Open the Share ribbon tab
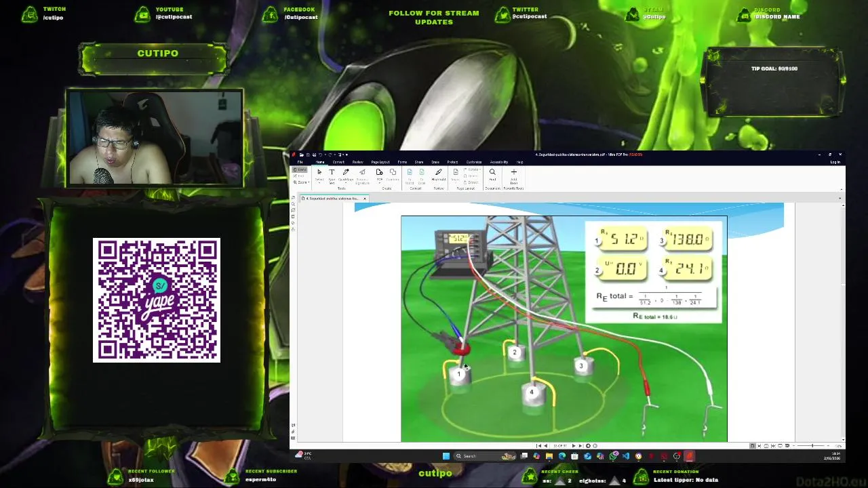The height and width of the screenshot is (488, 868). point(419,162)
